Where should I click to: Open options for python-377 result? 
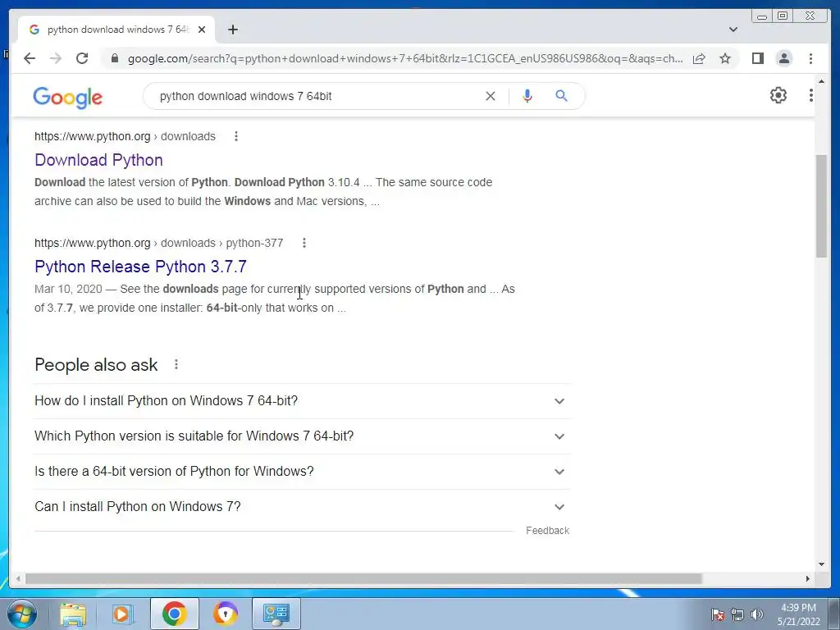tap(304, 243)
